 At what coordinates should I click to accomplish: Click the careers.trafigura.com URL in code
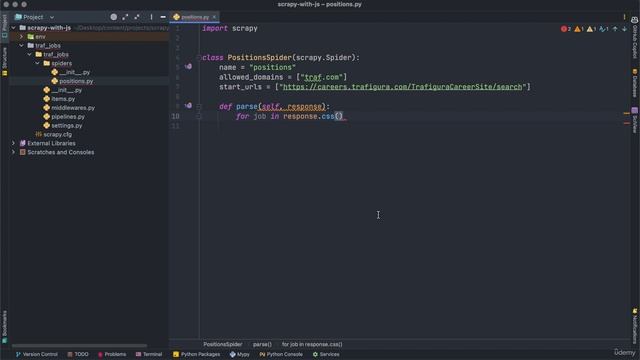click(x=402, y=87)
